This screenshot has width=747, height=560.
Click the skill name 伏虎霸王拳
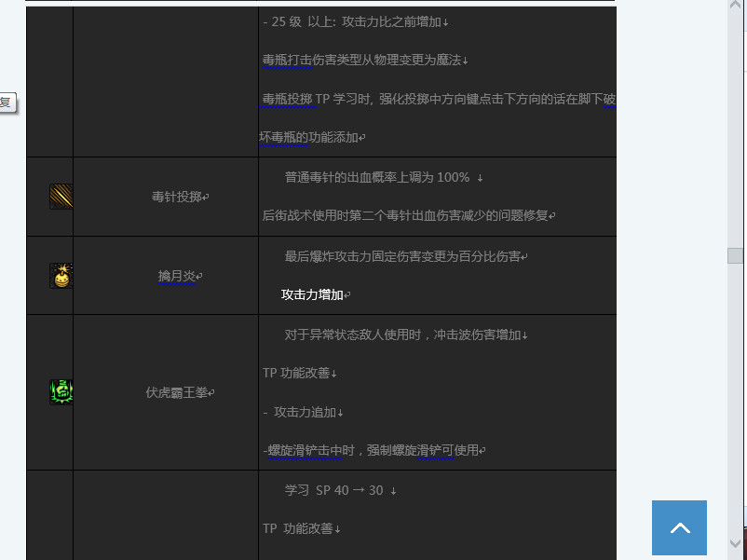click(177, 392)
